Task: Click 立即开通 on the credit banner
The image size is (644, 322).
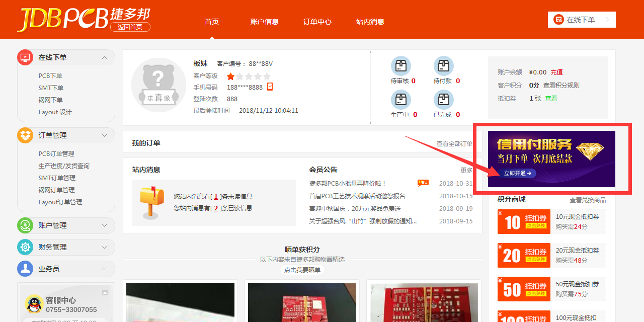Action: click(517, 173)
